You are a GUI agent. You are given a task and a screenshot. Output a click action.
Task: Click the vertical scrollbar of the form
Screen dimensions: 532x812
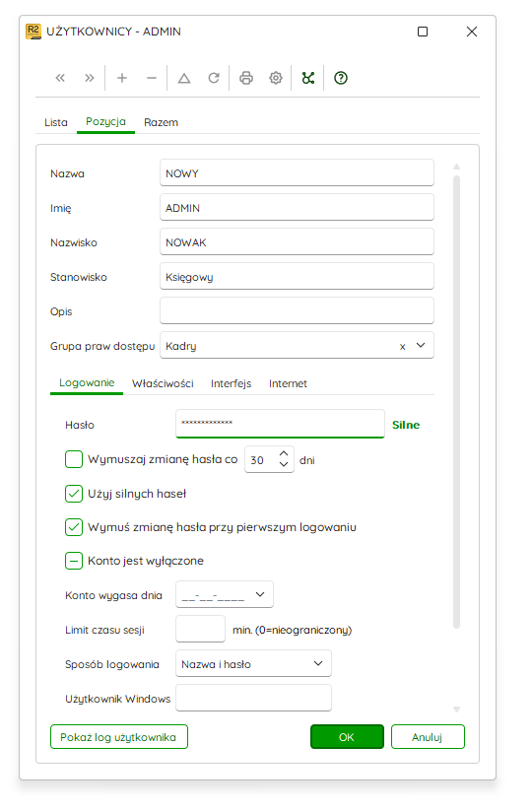(x=456, y=402)
